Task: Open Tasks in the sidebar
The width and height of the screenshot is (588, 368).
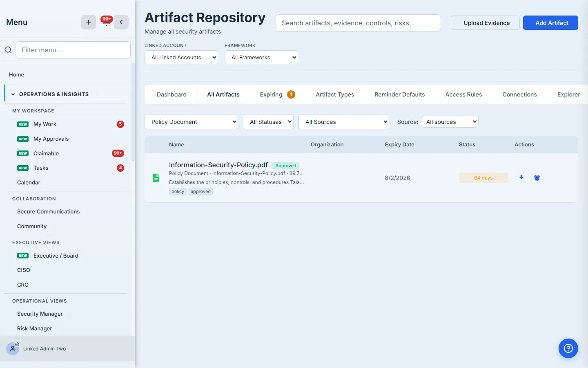Action: [x=41, y=168]
